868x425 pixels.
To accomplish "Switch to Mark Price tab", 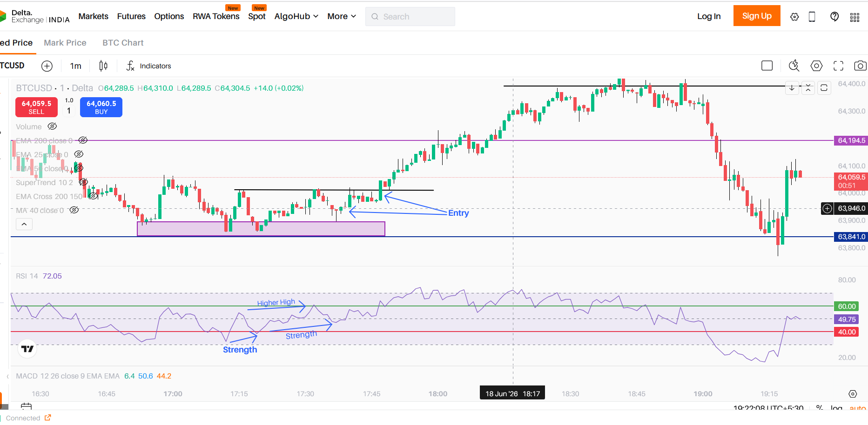I will (x=65, y=43).
